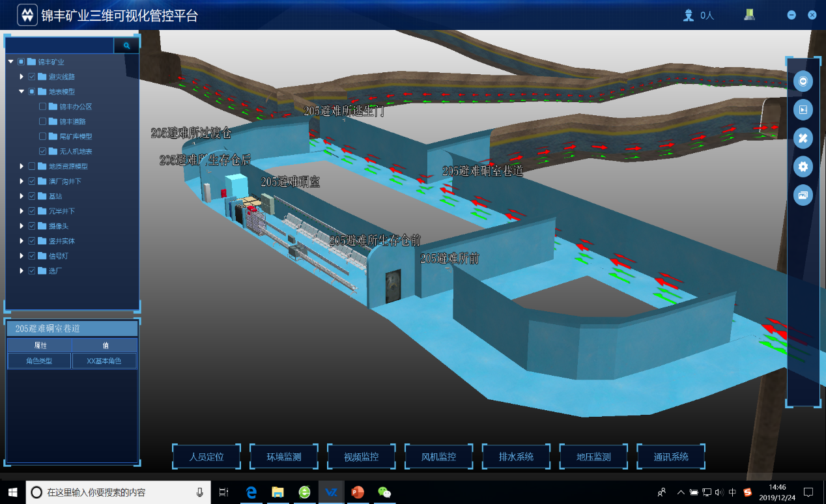Open the 人员定位 module

206,457
